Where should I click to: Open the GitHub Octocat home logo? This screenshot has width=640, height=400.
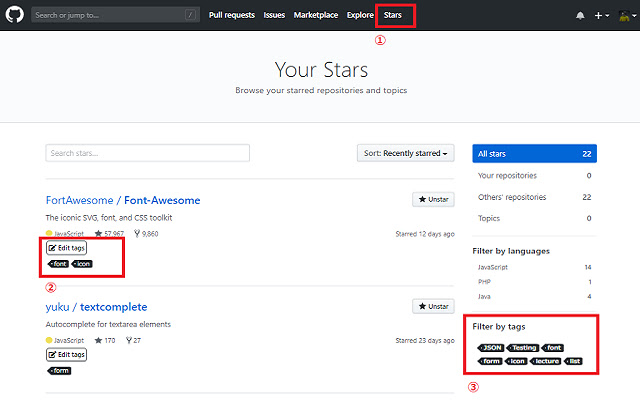coord(14,15)
